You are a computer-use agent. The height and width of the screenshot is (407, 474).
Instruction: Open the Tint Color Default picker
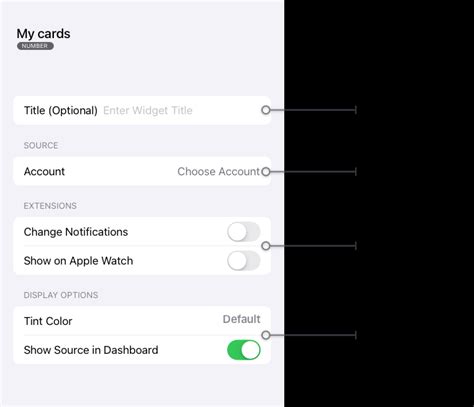click(x=241, y=319)
